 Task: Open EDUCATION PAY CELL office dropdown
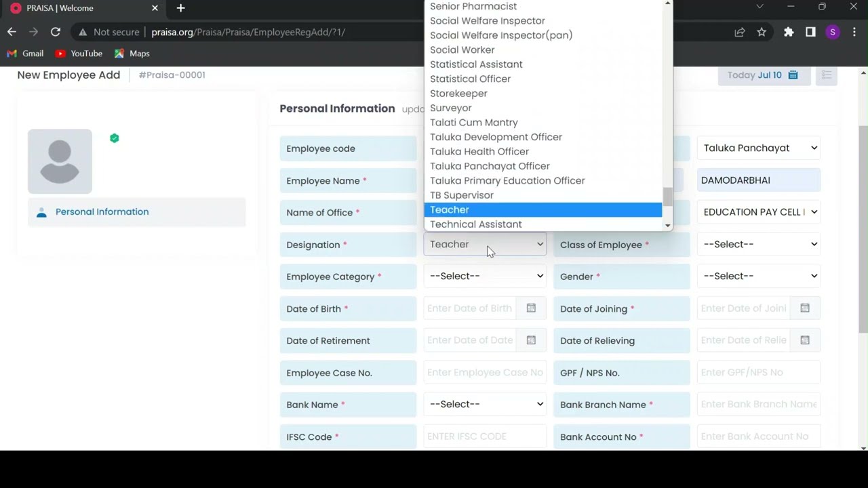click(759, 212)
